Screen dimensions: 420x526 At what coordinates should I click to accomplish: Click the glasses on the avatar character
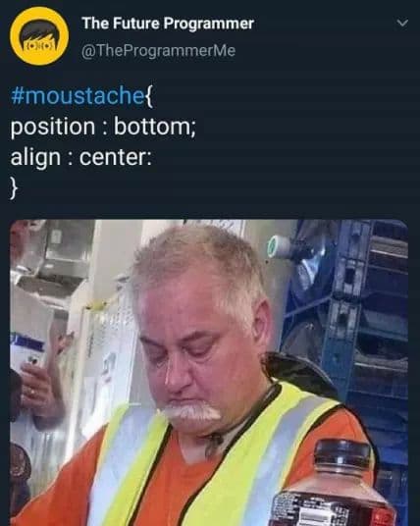tap(39, 45)
